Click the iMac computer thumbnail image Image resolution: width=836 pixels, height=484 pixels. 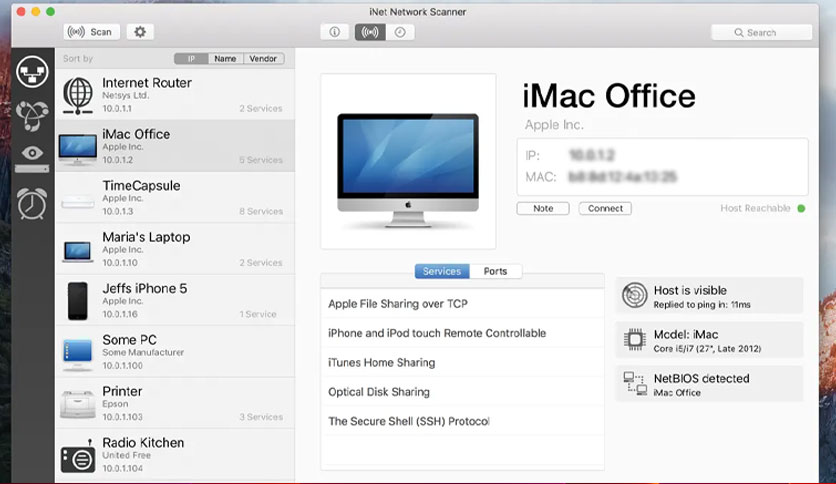click(408, 170)
